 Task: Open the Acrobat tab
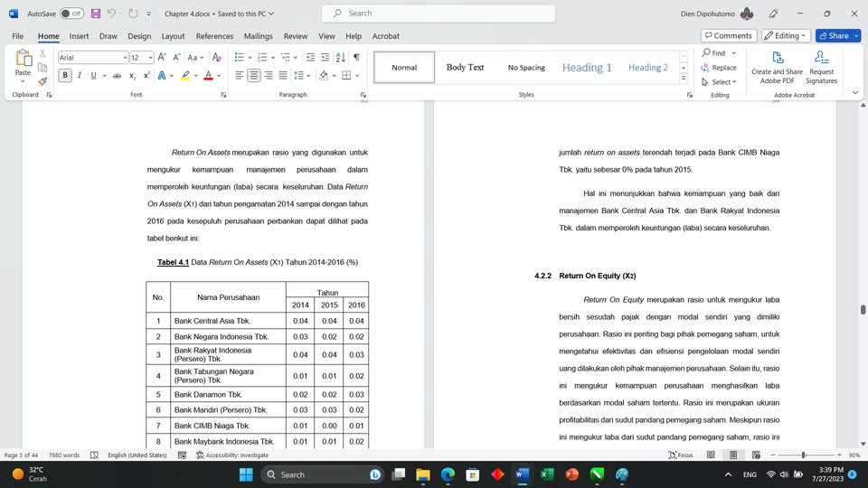(386, 36)
